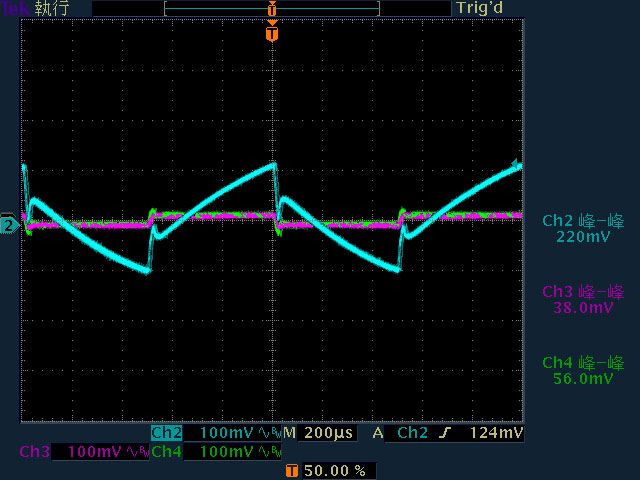Viewport: 640px width, 480px height.
Task: Click the Tek logo
Action: click(x=15, y=8)
